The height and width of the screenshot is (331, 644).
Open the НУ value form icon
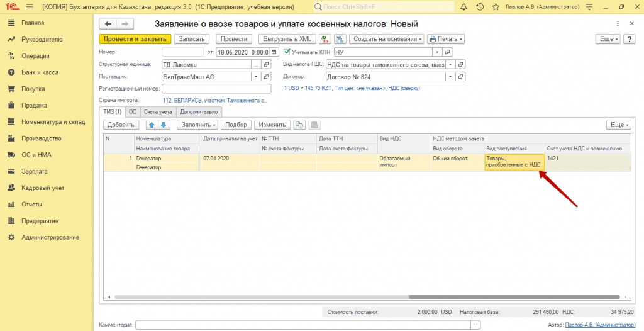448,52
